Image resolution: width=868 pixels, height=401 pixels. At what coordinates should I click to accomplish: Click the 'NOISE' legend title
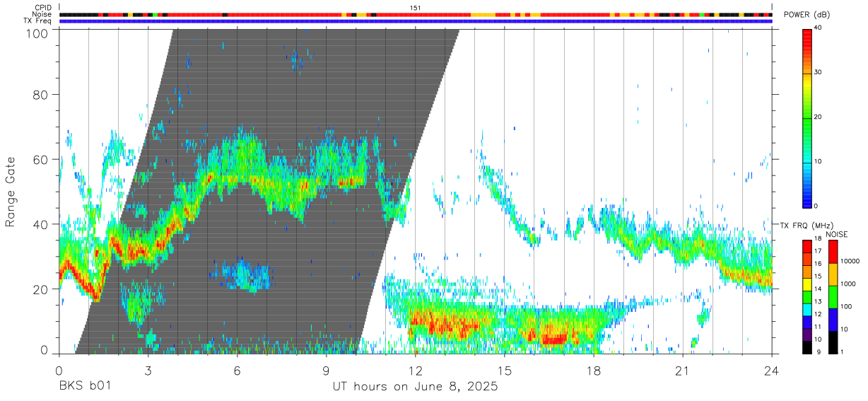(838, 234)
